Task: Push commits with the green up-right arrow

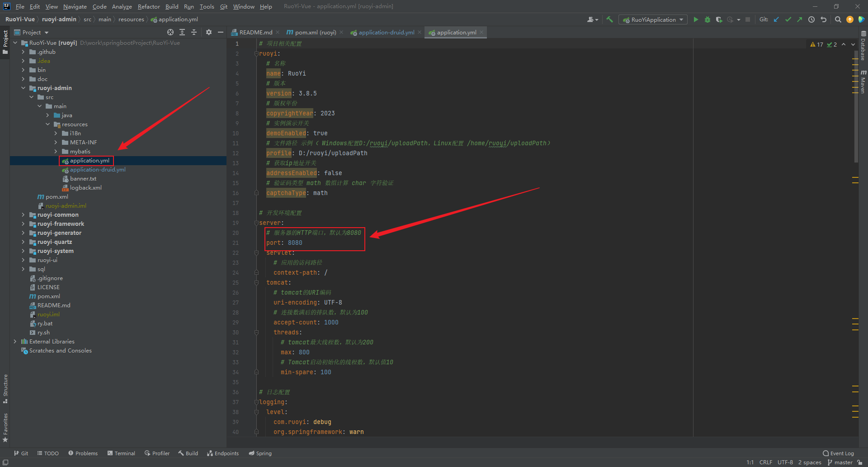Action: pos(800,19)
